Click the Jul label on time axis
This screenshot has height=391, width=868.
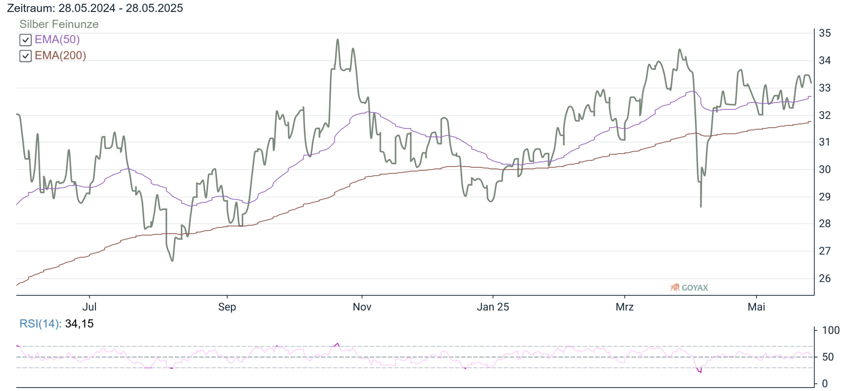(x=90, y=307)
